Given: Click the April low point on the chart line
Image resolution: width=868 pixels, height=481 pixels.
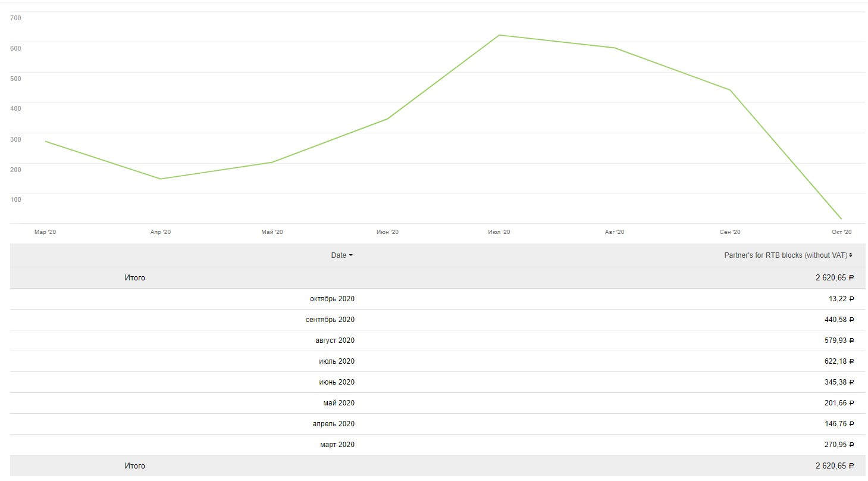Looking at the screenshot, I should click(x=161, y=179).
